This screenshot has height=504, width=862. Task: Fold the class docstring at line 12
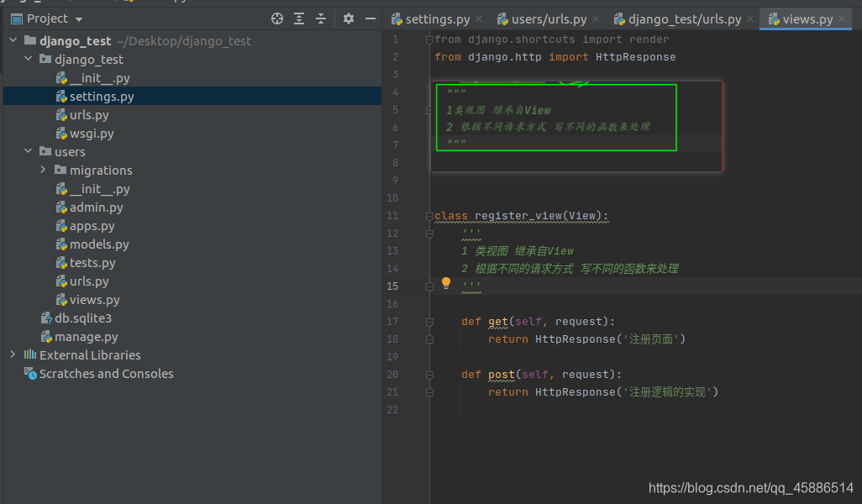click(429, 234)
